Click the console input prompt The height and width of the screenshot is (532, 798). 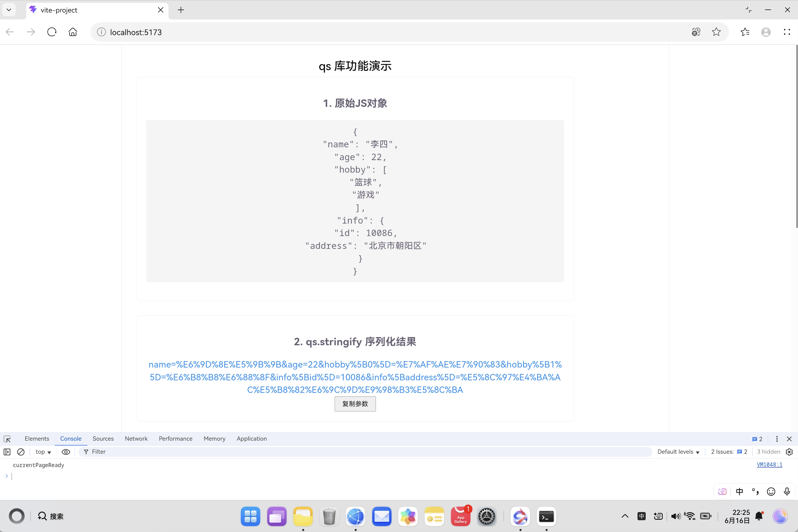[399, 476]
